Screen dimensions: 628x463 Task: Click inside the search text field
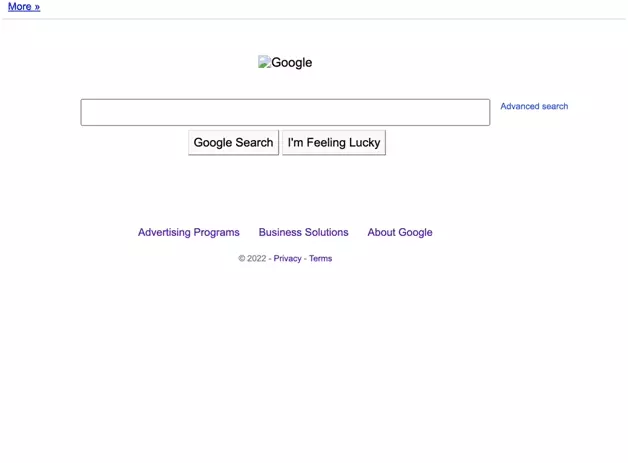285,112
